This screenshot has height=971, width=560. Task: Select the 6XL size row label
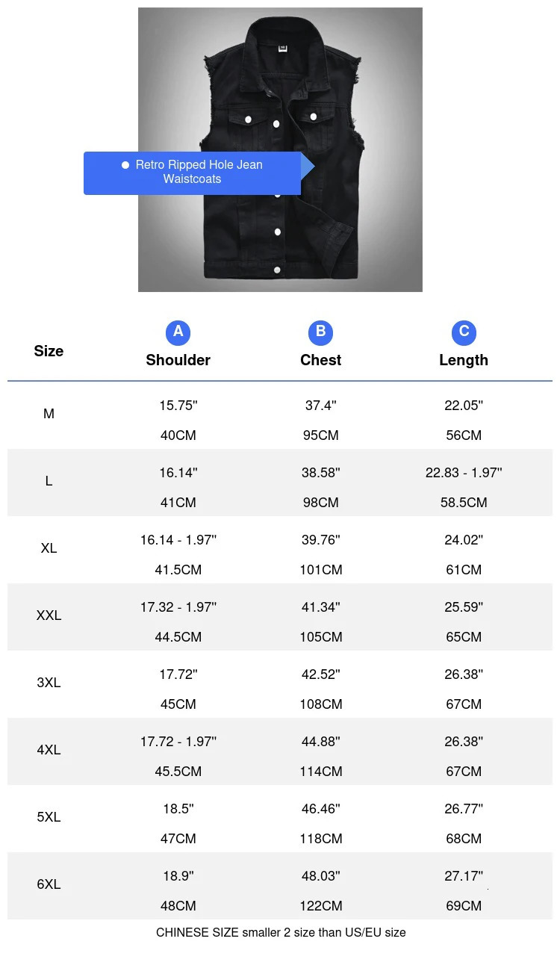click(49, 884)
